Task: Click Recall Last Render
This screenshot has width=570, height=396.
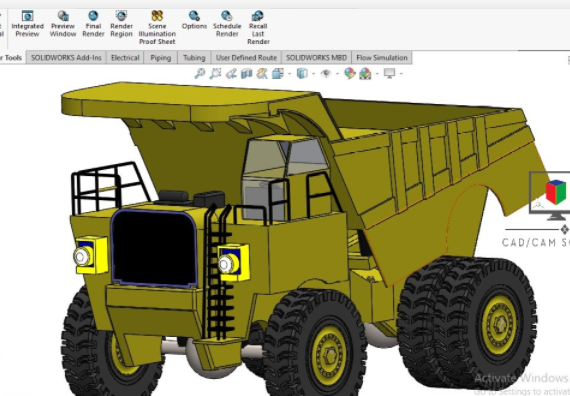Action: 258,28
